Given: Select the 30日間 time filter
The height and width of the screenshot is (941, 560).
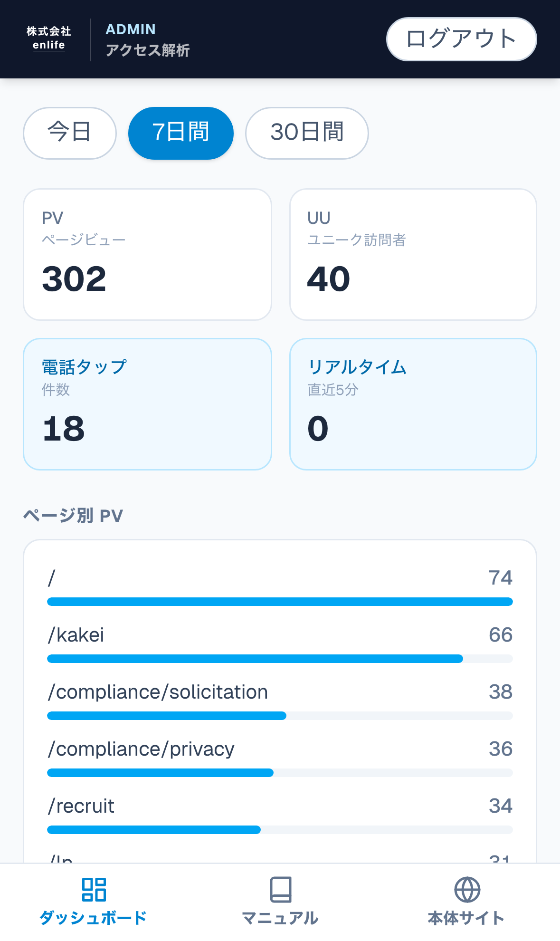Looking at the screenshot, I should pyautogui.click(x=306, y=133).
